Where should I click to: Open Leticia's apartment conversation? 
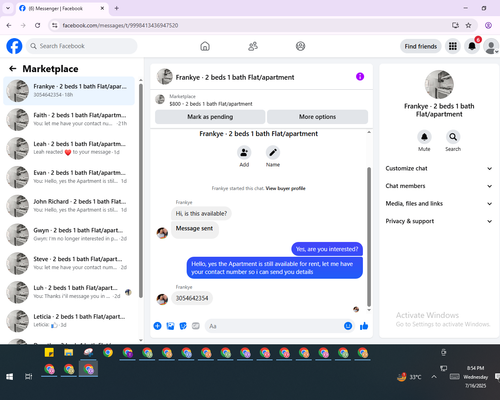pos(69,321)
